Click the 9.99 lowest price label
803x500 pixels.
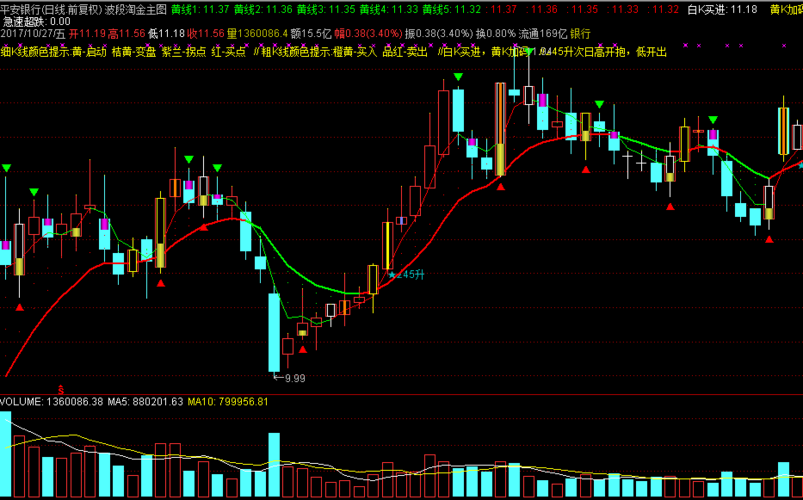[x=293, y=378]
